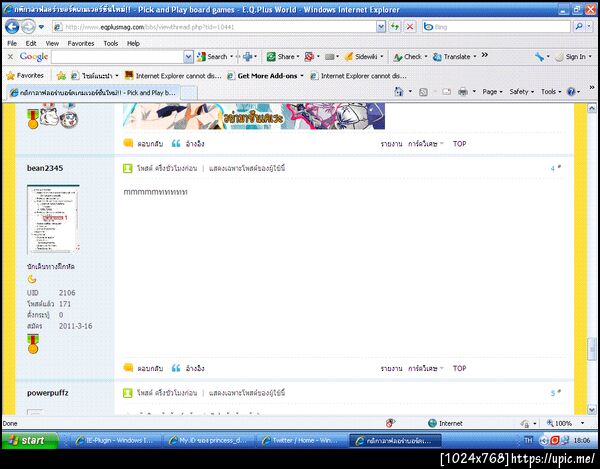Click the TH language indicator in tray
The height and width of the screenshot is (469, 600).
528,440
